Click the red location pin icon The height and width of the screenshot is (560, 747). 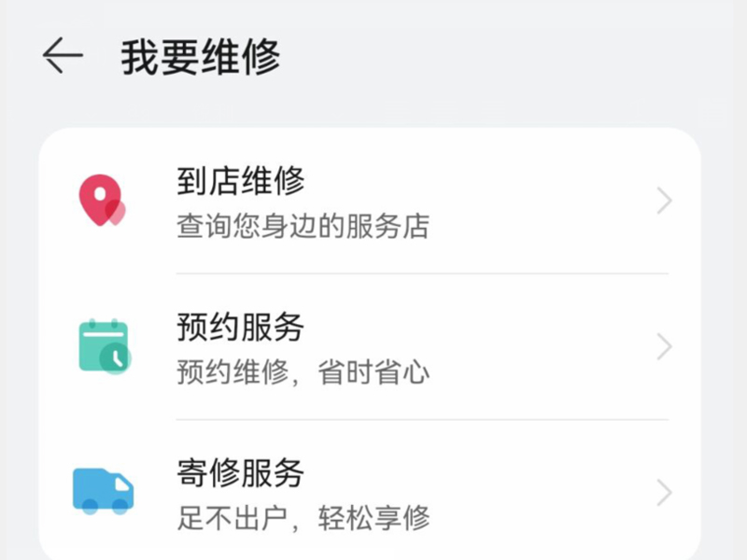pos(98,199)
